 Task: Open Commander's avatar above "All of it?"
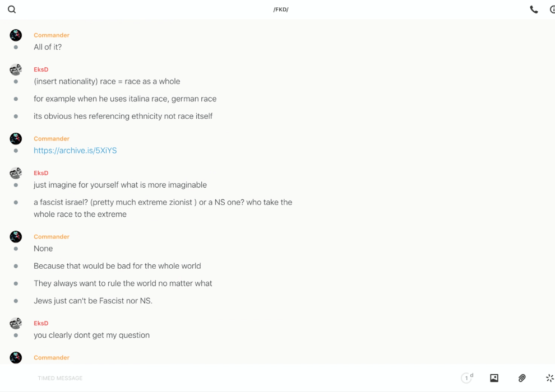click(x=16, y=35)
